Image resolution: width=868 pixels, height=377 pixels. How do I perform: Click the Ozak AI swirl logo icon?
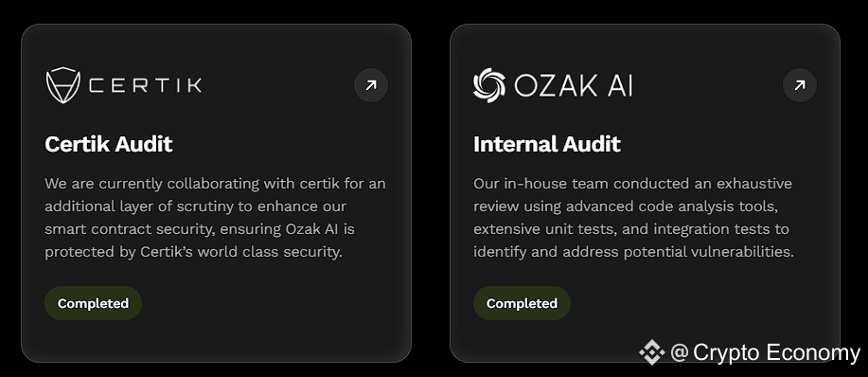coord(489,85)
